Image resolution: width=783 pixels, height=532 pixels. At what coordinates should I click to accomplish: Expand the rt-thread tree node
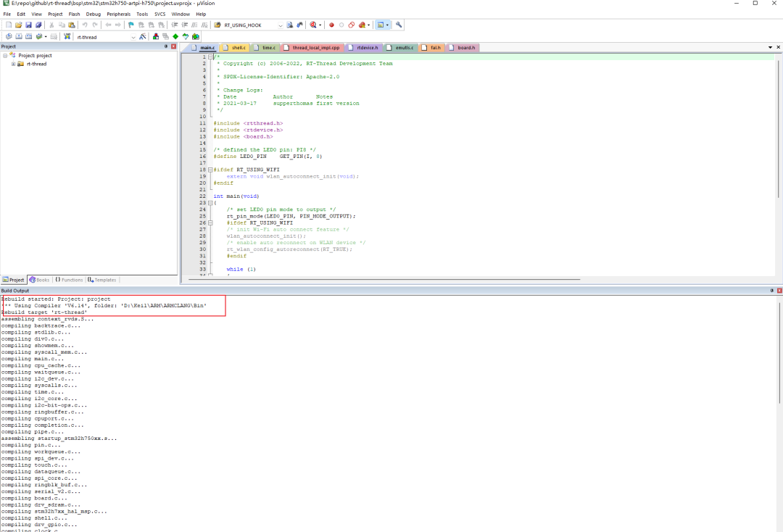(x=13, y=64)
